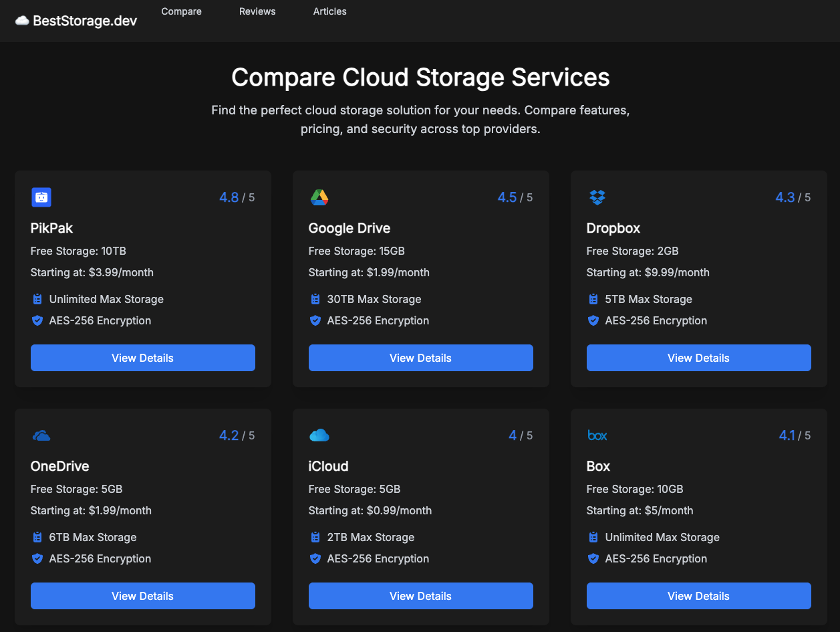Click the OneDrive card title

(x=60, y=466)
